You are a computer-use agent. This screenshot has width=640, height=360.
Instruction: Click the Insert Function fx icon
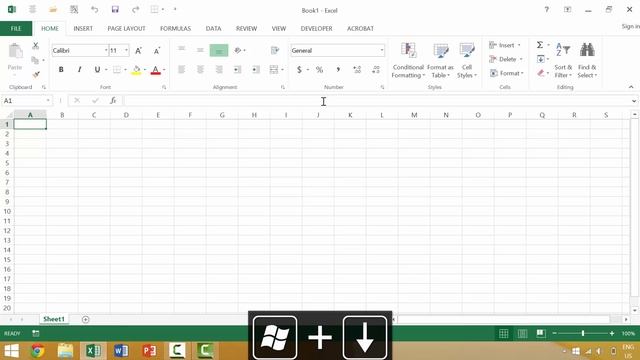[113, 100]
